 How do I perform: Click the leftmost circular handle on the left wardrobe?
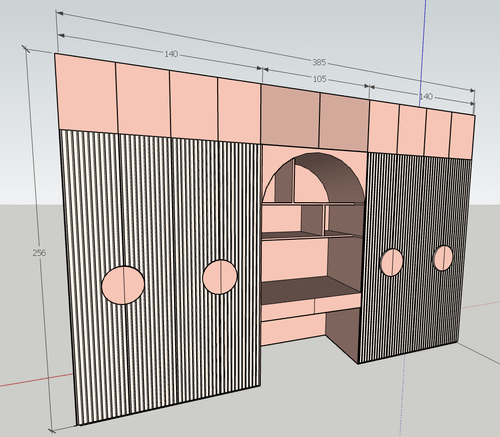pyautogui.click(x=123, y=285)
